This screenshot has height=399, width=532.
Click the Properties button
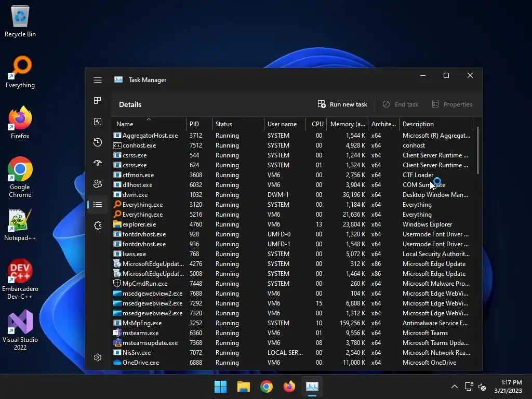point(452,104)
